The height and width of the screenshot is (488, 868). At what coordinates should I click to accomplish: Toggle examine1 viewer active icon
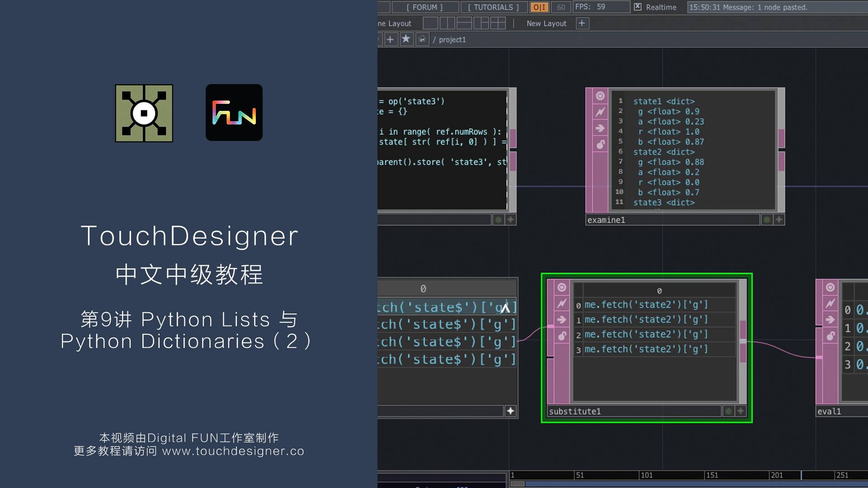pos(600,96)
